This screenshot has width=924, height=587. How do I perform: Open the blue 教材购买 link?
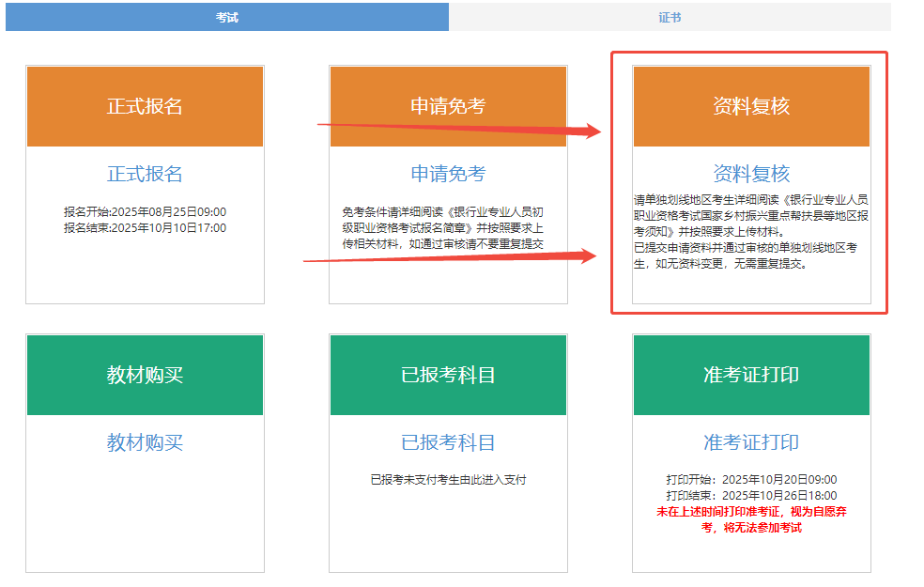pyautogui.click(x=145, y=442)
